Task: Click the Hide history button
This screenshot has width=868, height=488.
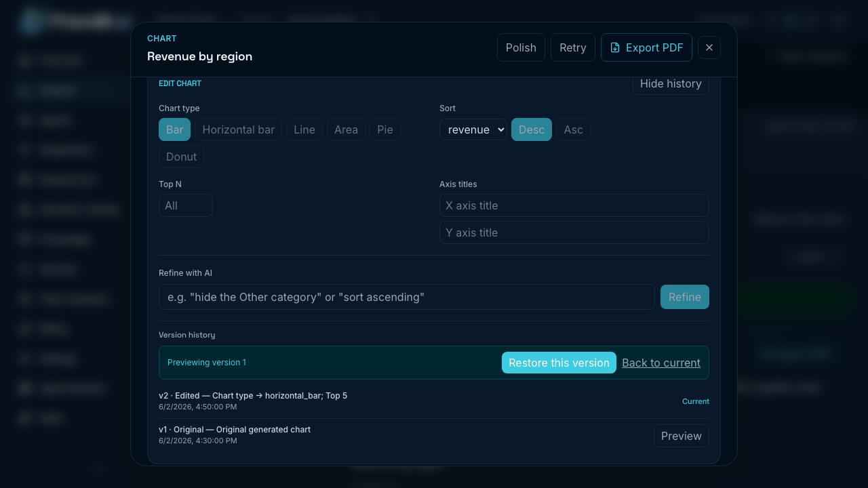Action: (x=671, y=84)
